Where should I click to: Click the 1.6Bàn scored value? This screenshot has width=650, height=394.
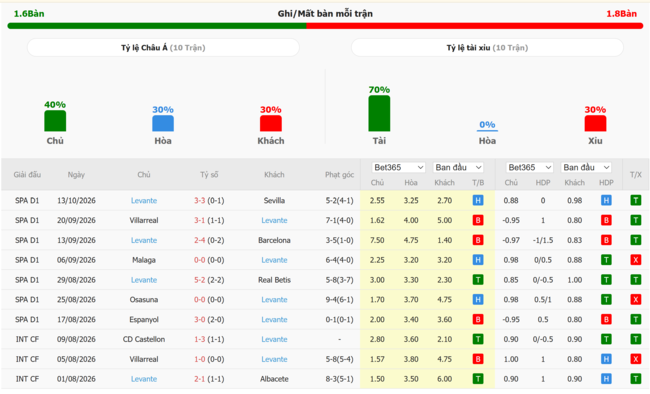(x=29, y=14)
